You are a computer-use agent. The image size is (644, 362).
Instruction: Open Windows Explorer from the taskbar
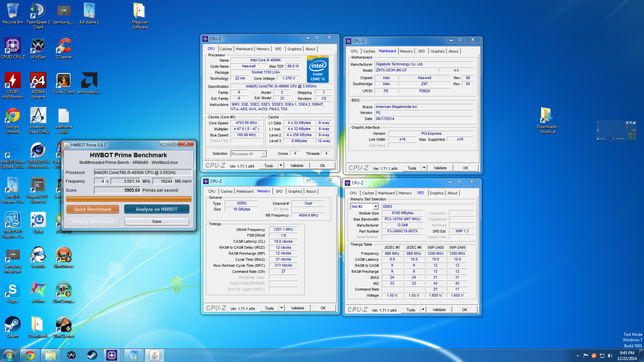coord(51,355)
